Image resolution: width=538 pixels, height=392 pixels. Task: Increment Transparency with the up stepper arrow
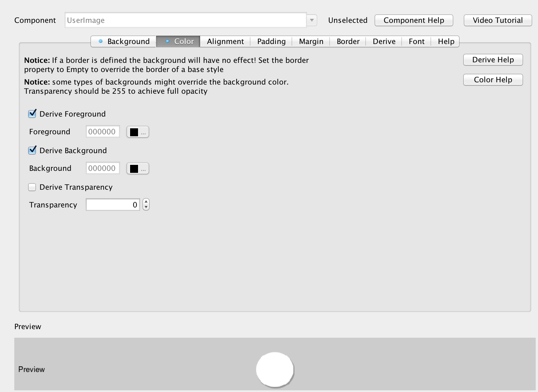click(x=146, y=202)
